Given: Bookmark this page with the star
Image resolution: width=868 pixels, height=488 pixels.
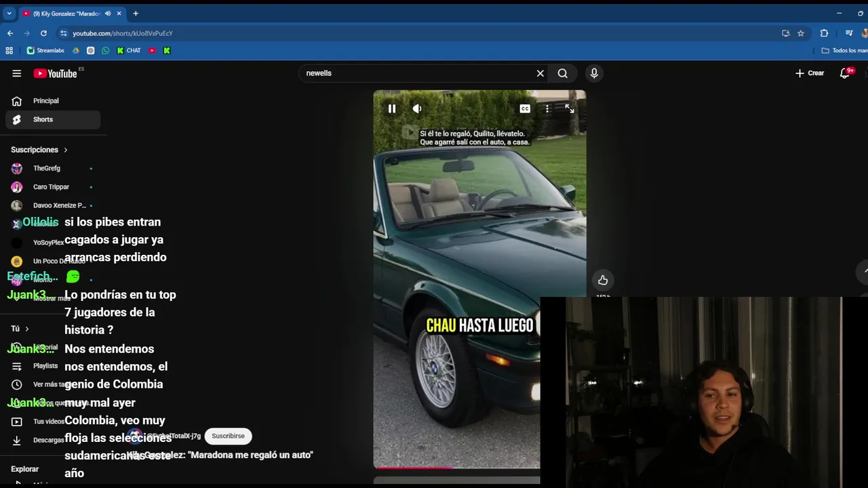Looking at the screenshot, I should [x=801, y=33].
